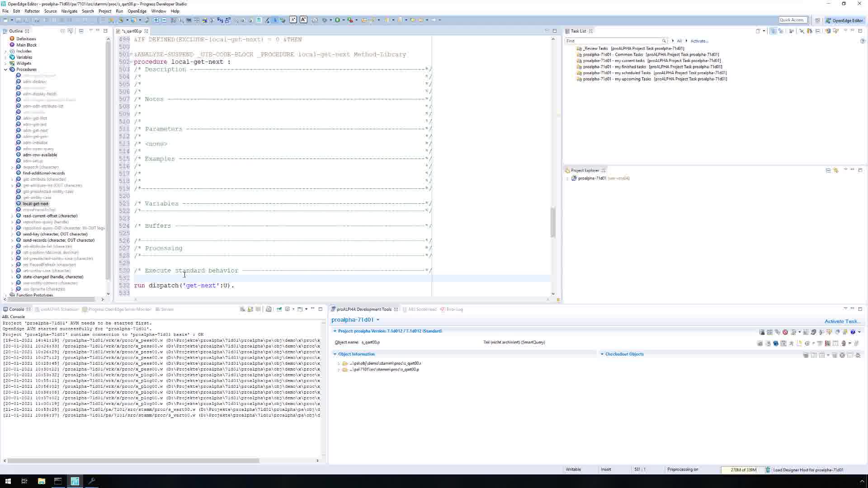This screenshot has height=488, width=868.
Task: Click the Activate... link in Task List
Action: [699, 41]
